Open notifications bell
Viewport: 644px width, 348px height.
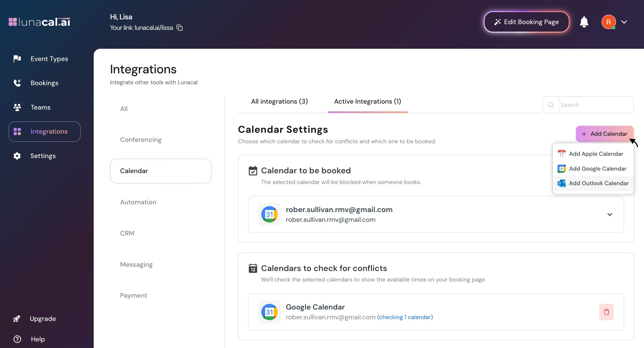[584, 22]
